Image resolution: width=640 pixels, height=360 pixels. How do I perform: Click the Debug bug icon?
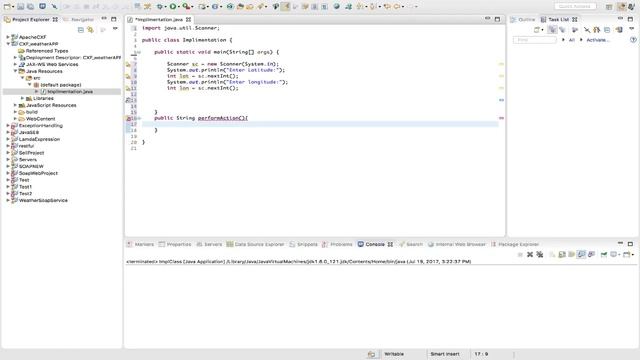[160, 7]
